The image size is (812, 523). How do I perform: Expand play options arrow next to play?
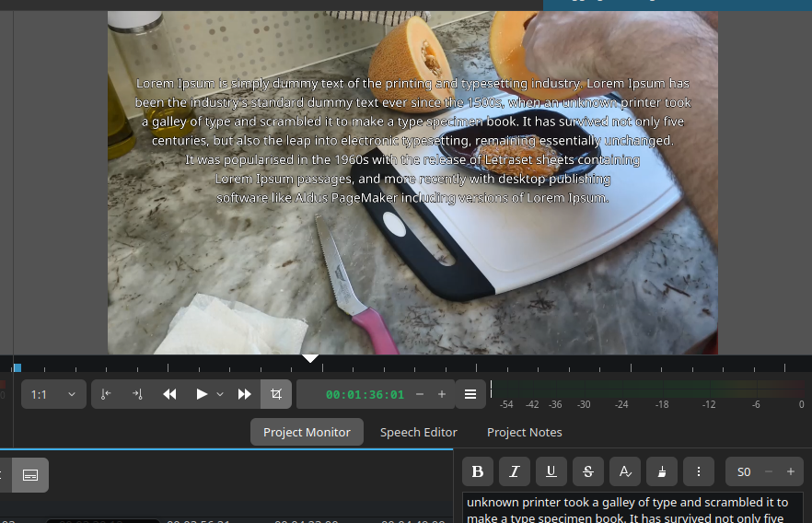pos(220,394)
